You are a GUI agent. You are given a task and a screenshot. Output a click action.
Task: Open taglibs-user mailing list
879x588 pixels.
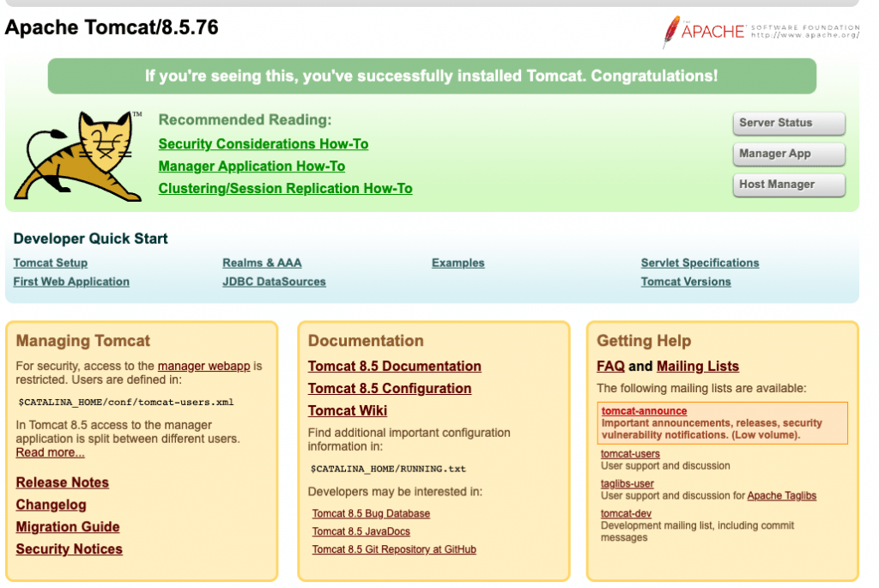[627, 484]
